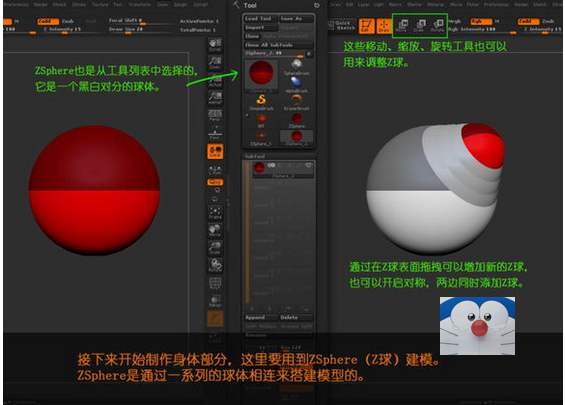
Task: Toggle the orange Zadd button on left toolbar
Action: point(48,21)
